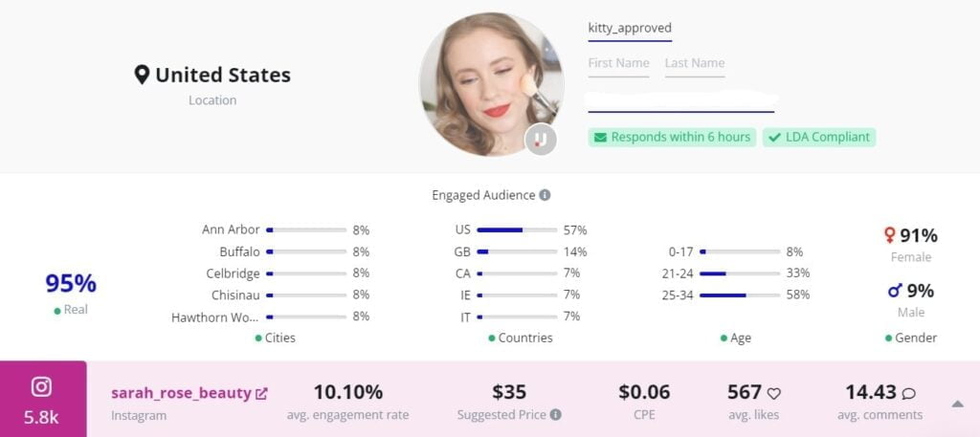Click the Responds within 6 hours badge
Viewport: 980px width, 437px height.
(672, 137)
